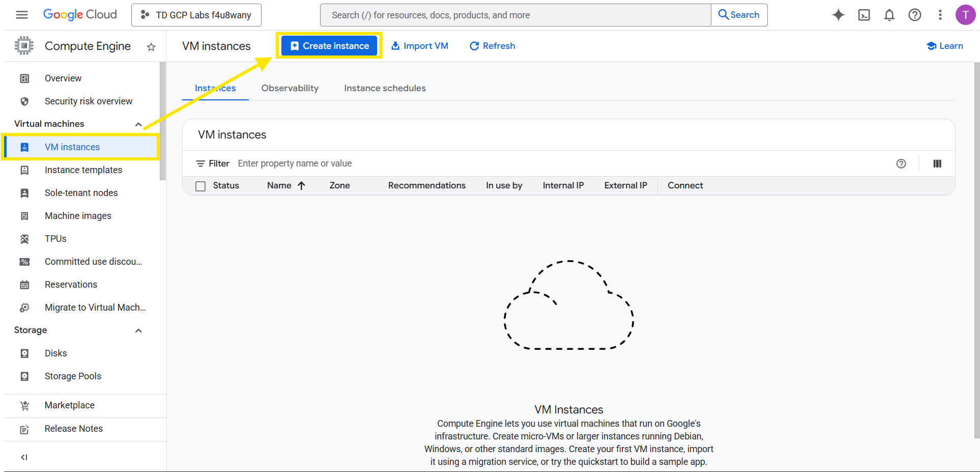This screenshot has width=980, height=472.
Task: Open the notifications bell
Action: point(889,15)
